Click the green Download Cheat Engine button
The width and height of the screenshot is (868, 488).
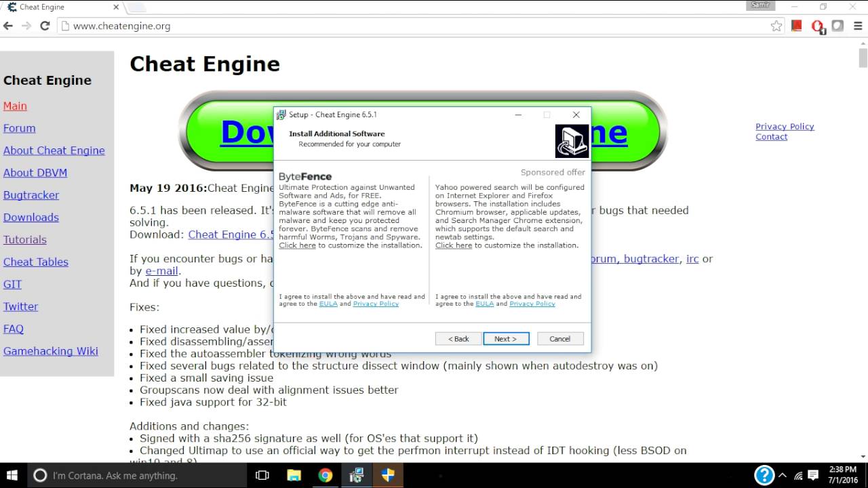click(423, 131)
